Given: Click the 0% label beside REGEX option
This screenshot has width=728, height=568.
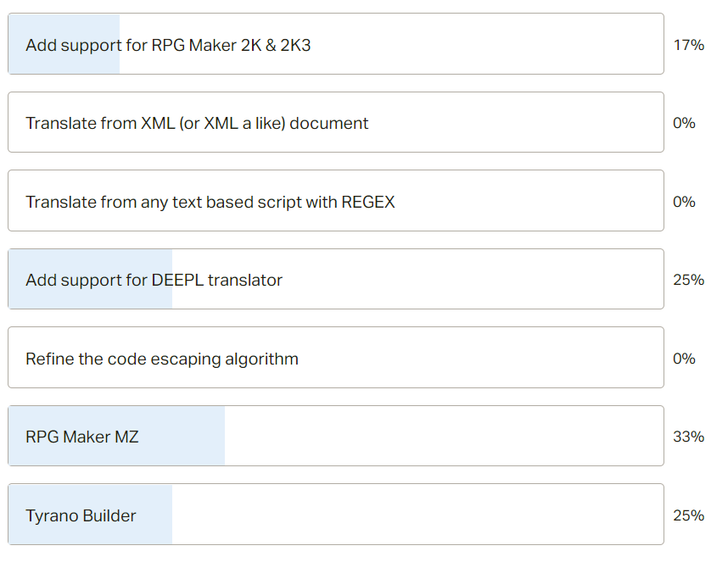Looking at the screenshot, I should coord(684,202).
